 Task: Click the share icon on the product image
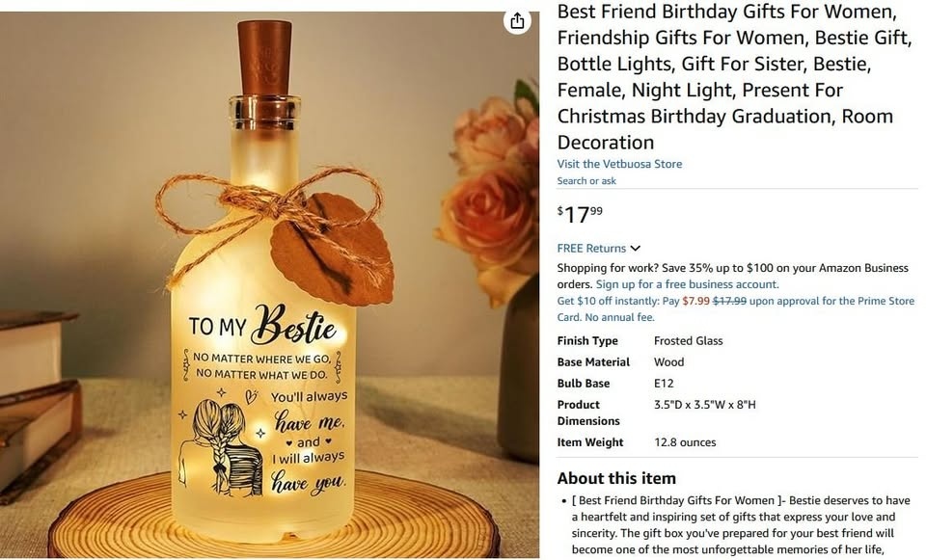[517, 21]
